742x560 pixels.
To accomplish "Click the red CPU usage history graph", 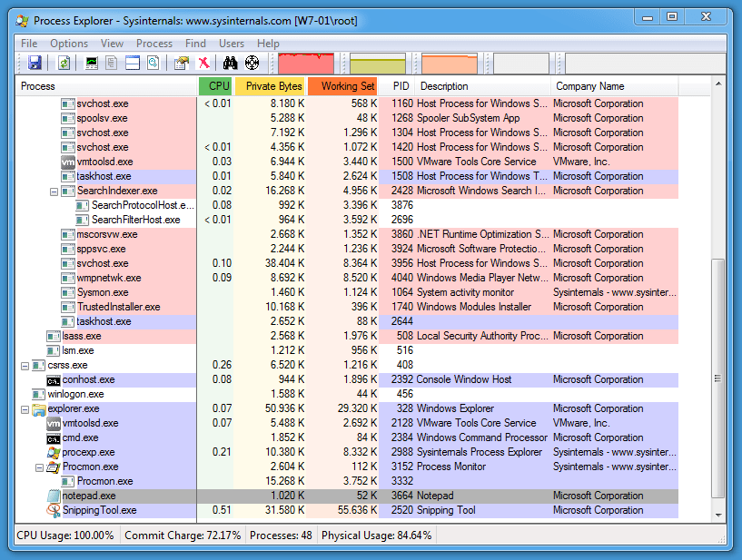I will [306, 63].
